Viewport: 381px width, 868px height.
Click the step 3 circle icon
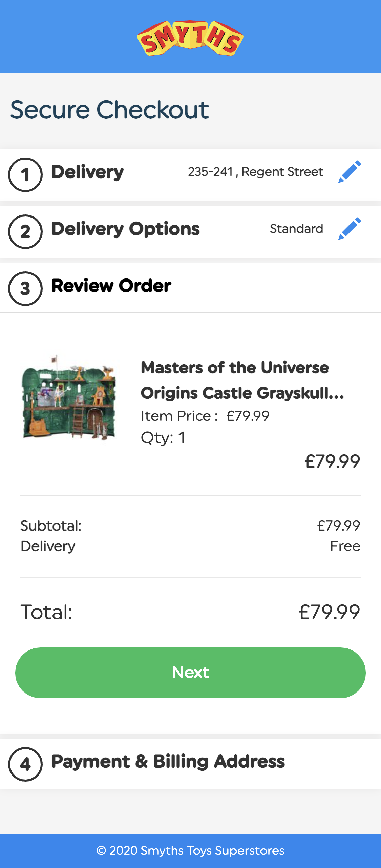pyautogui.click(x=25, y=289)
